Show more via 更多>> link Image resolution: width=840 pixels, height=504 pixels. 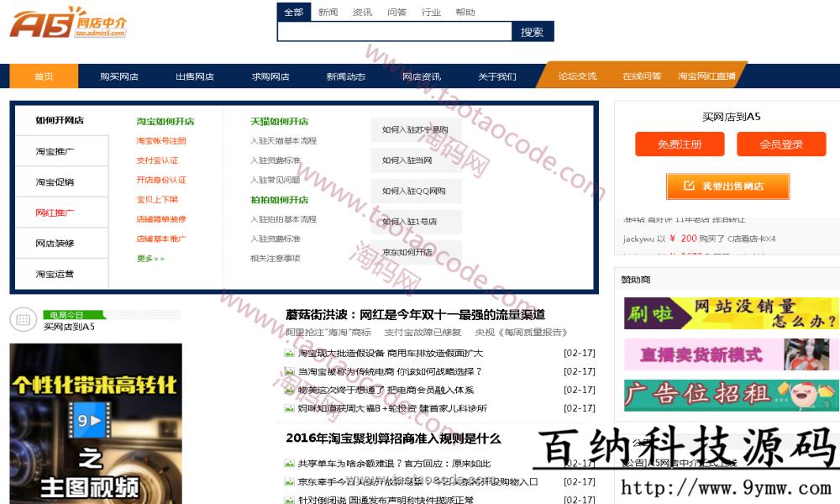[x=150, y=259]
